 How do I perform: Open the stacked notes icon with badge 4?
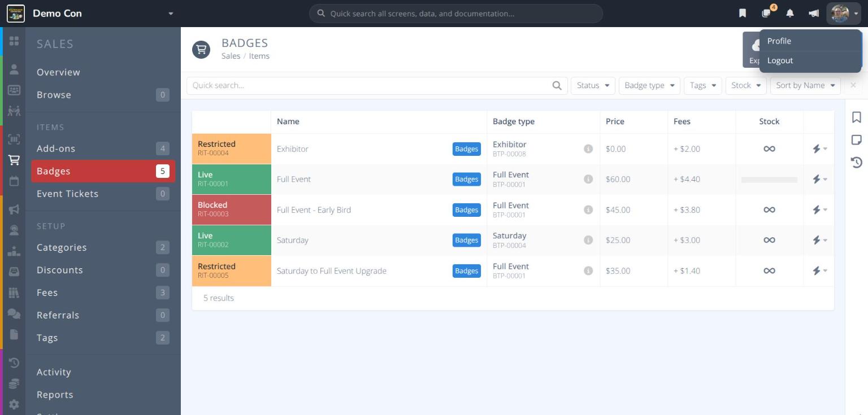point(767,12)
